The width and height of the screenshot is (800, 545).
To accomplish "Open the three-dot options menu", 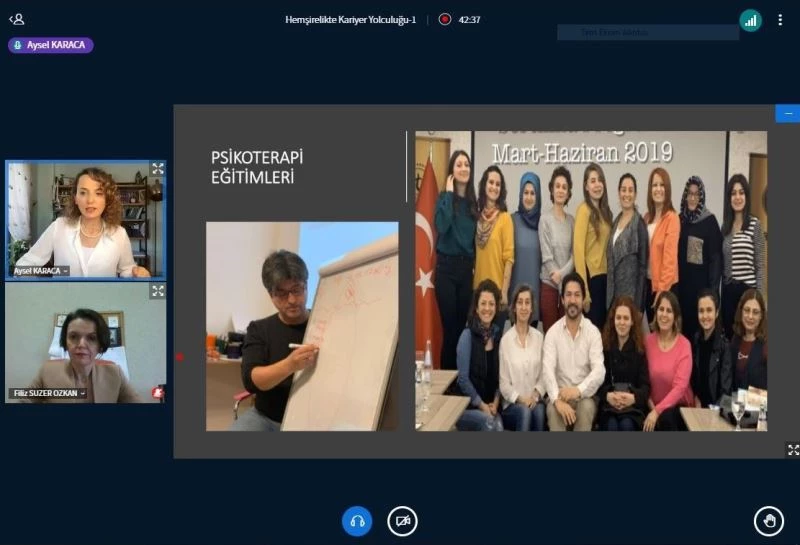I will tap(780, 20).
